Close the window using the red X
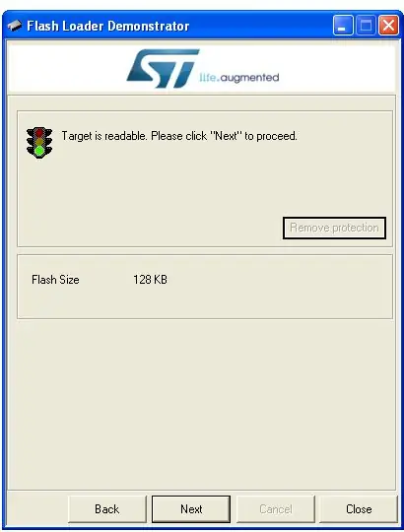The width and height of the screenshot is (404, 532). 388,26
